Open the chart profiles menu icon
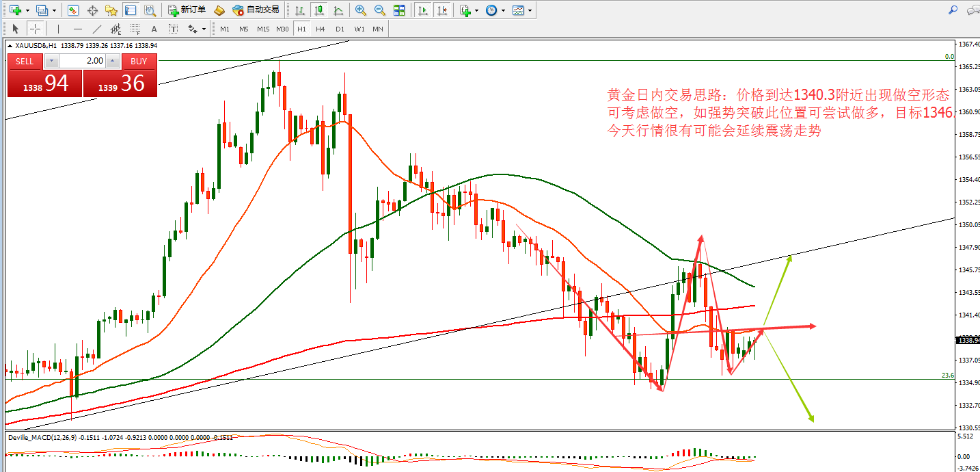The width and height of the screenshot is (980, 472). coord(42,10)
